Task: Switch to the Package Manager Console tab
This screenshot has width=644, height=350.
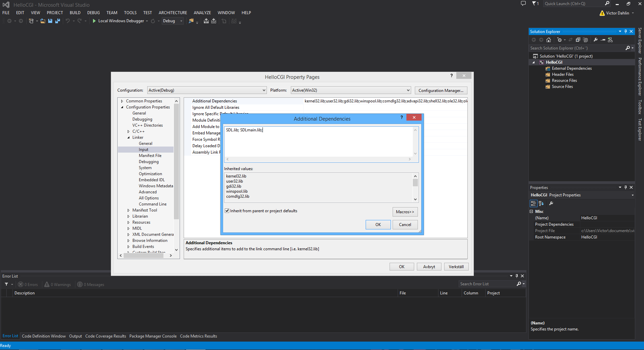Action: (153, 336)
